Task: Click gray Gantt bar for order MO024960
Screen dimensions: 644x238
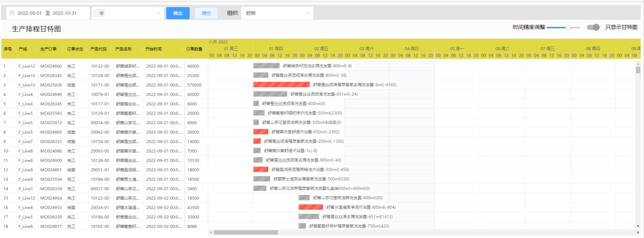Action: [266, 66]
